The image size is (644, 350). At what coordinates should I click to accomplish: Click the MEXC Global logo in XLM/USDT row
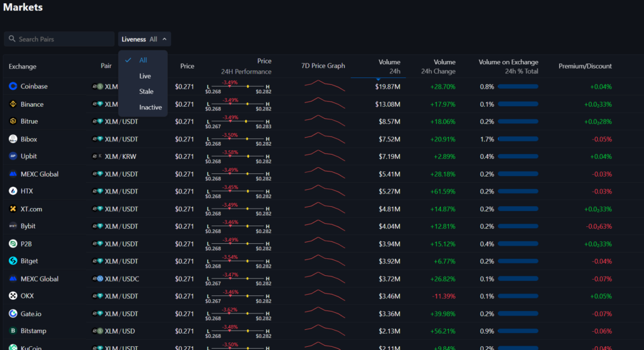pos(13,174)
